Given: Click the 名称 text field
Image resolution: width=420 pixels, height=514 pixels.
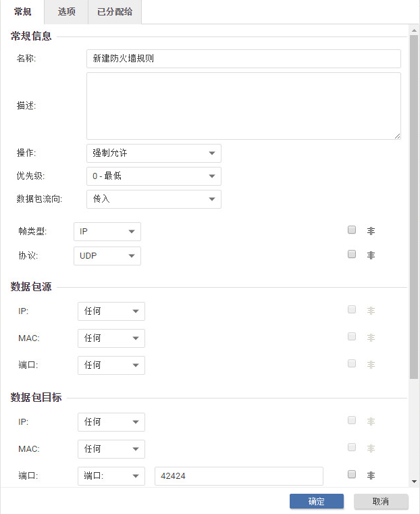Looking at the screenshot, I should 243,59.
